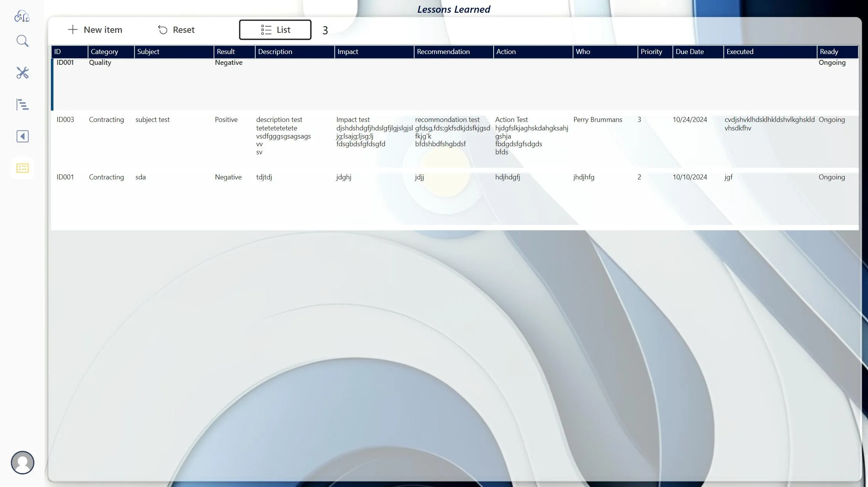The width and height of the screenshot is (868, 487).
Task: Click the Who column header
Action: click(605, 52)
